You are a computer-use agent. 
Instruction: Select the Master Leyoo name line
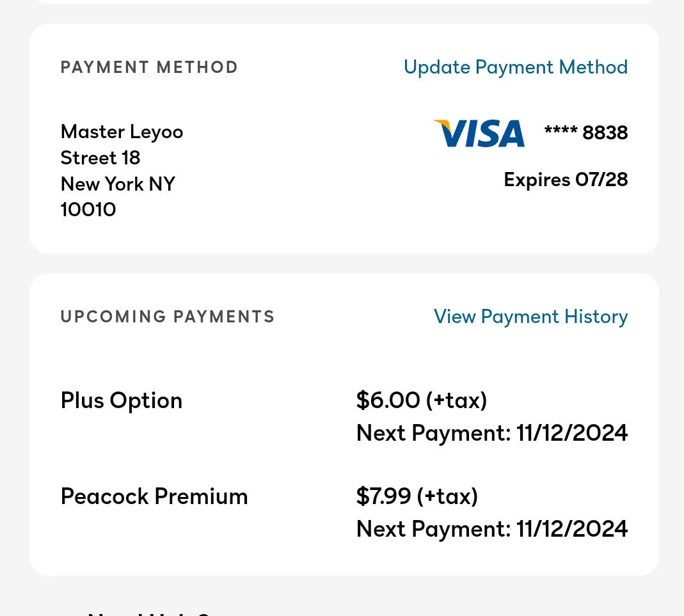(122, 132)
